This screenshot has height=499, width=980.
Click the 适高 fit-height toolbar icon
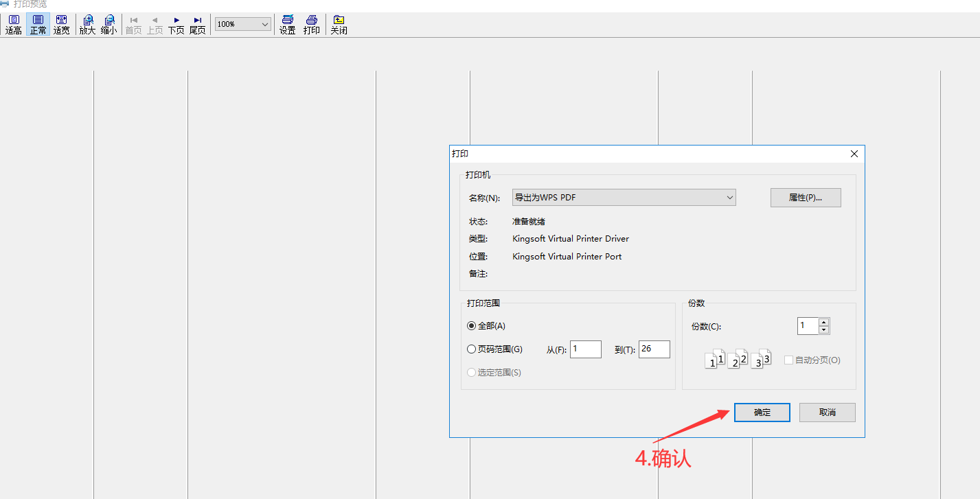(x=13, y=25)
